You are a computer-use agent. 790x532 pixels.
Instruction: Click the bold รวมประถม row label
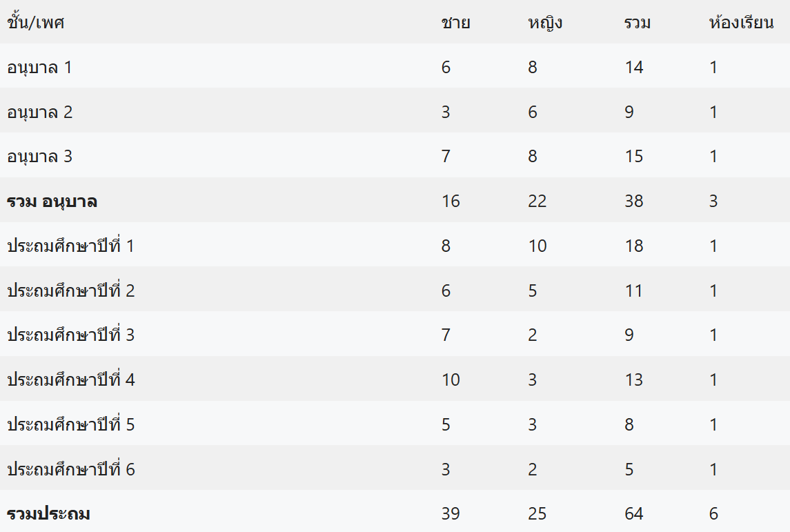point(48,514)
